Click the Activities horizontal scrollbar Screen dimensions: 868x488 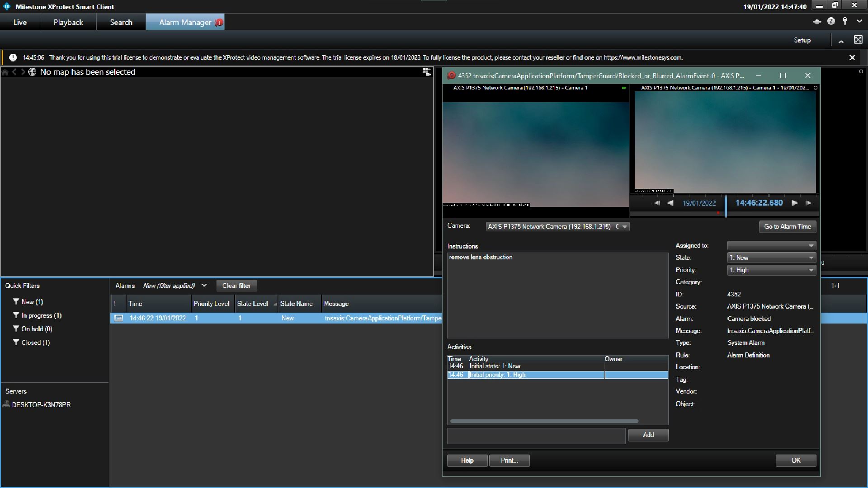(x=544, y=421)
